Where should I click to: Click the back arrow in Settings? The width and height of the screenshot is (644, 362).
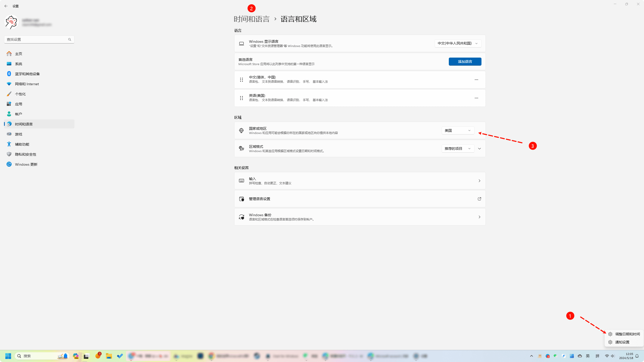[x=6, y=6]
